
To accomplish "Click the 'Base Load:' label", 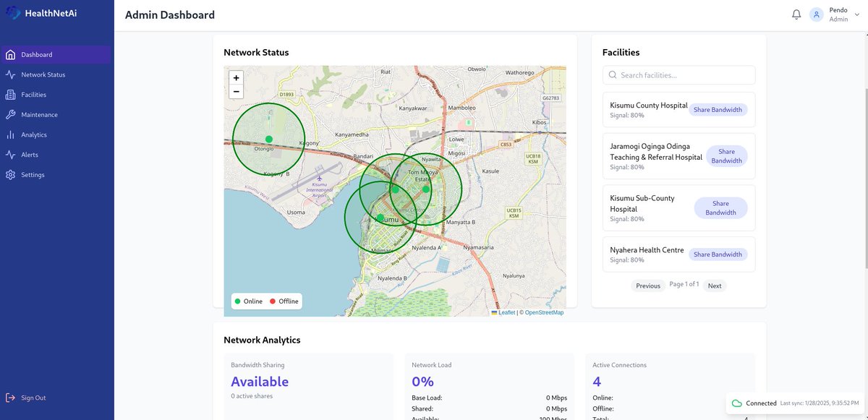I will click(x=427, y=398).
